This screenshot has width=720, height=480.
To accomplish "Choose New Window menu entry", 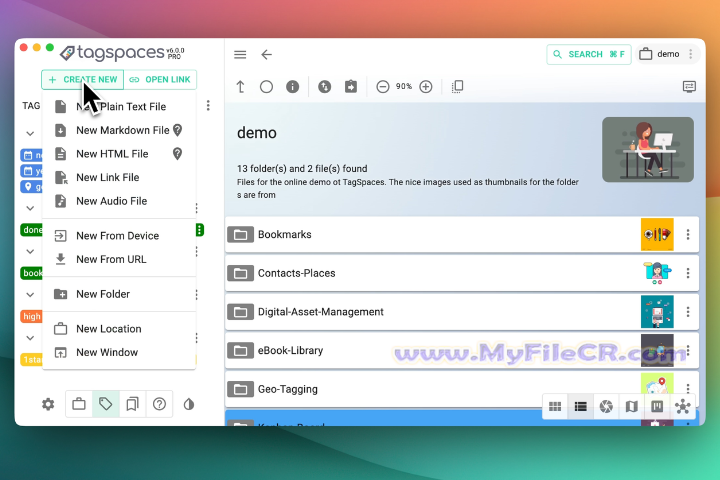I will tap(119, 352).
